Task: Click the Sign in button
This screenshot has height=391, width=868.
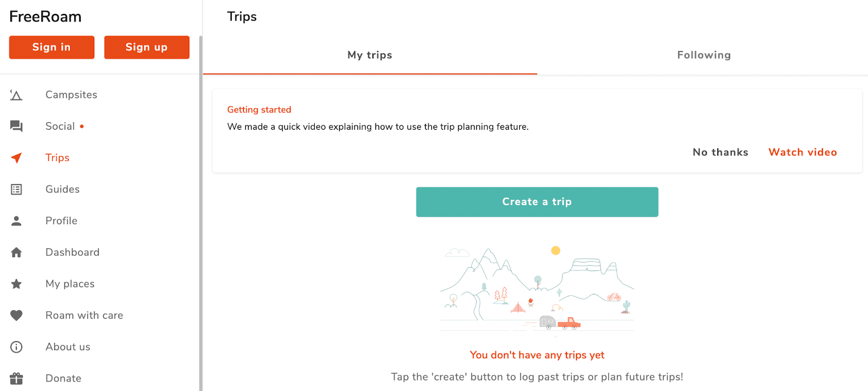Action: (52, 47)
